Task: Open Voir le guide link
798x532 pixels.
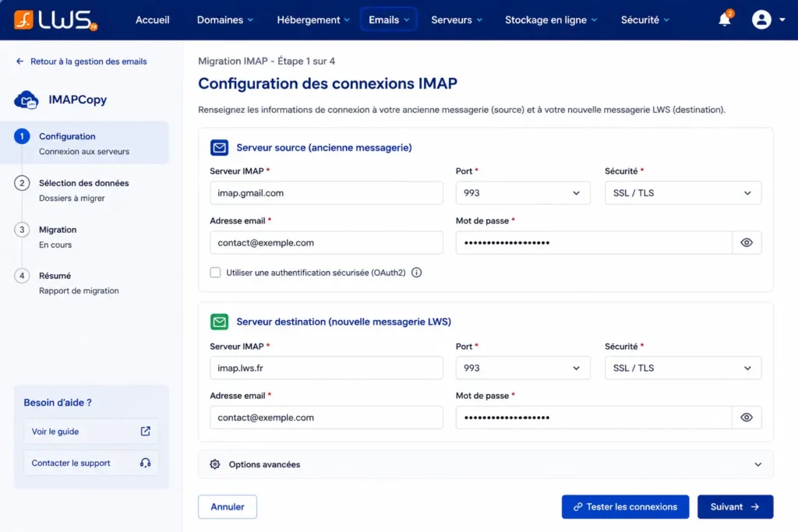Action: click(x=91, y=432)
